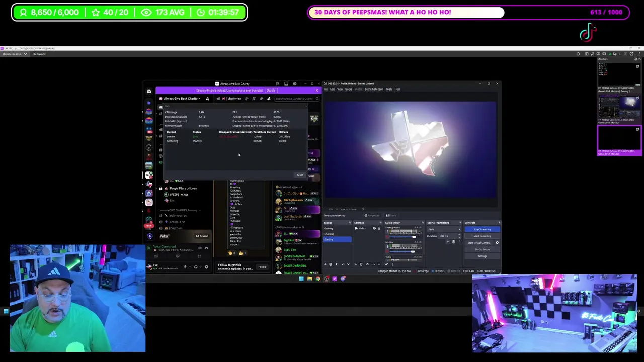Mute the Desktop Audio channel

pyautogui.click(x=387, y=237)
